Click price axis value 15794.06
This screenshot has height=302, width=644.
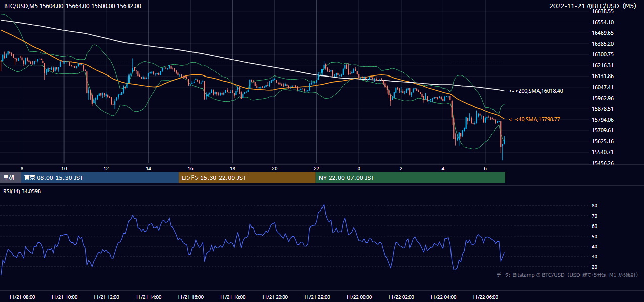click(x=603, y=120)
